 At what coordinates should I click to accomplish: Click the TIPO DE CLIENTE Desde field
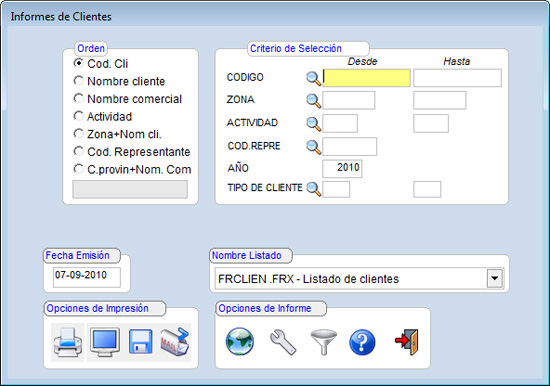point(336,189)
